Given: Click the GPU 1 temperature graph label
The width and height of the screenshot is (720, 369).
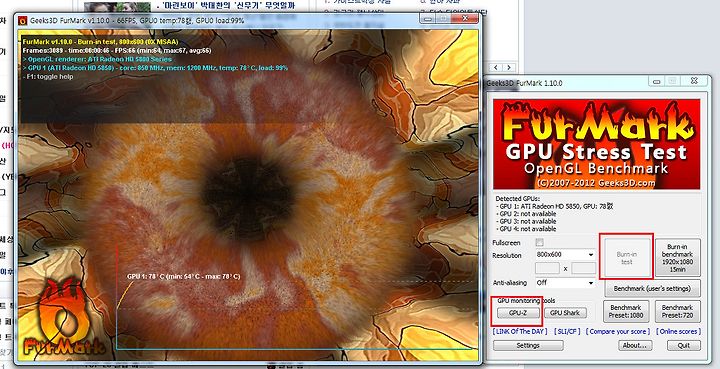Looking at the screenshot, I should click(x=184, y=277).
